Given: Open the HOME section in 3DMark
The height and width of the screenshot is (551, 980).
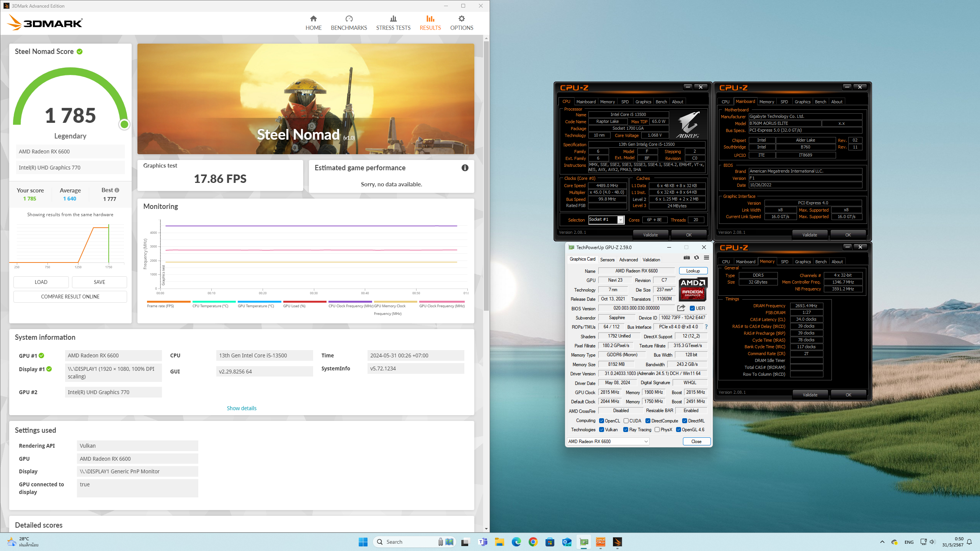Looking at the screenshot, I should (x=313, y=23).
